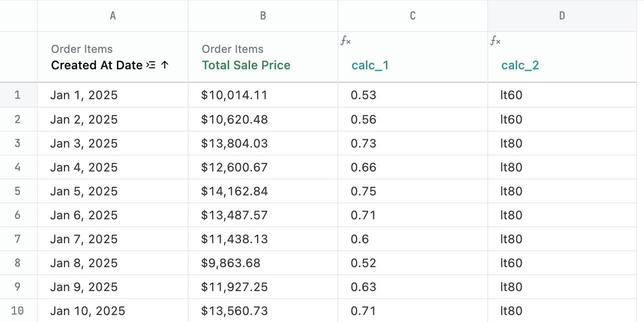Click the Total Sale Price column title
This screenshot has height=322, width=644.
[246, 65]
